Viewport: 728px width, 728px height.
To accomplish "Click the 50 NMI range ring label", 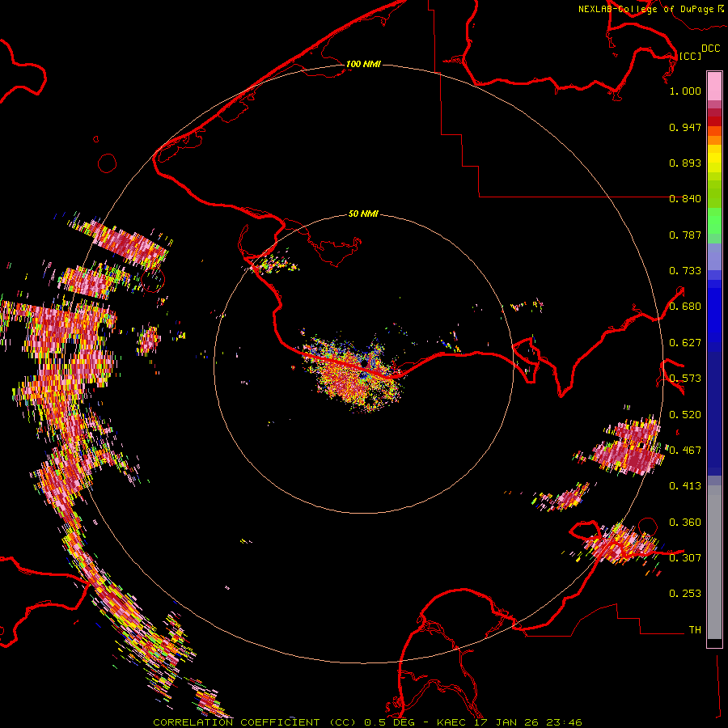I will tap(363, 214).
